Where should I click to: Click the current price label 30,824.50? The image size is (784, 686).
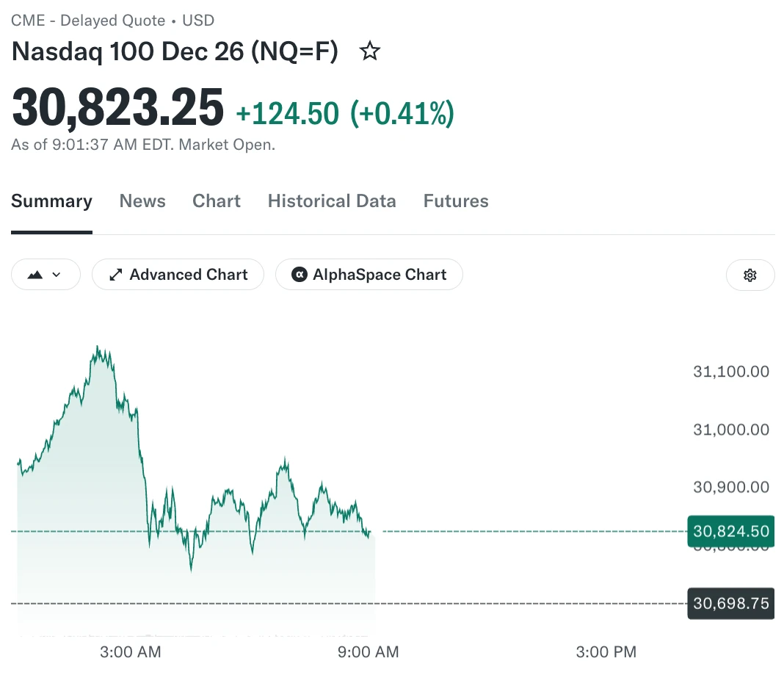(731, 531)
